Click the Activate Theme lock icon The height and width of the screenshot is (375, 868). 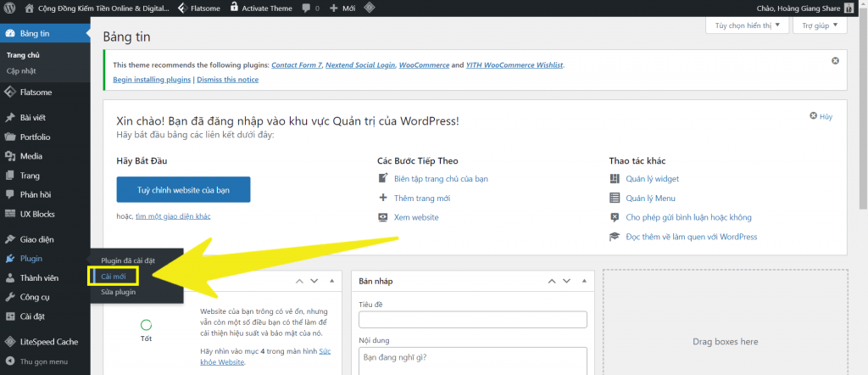coord(234,8)
